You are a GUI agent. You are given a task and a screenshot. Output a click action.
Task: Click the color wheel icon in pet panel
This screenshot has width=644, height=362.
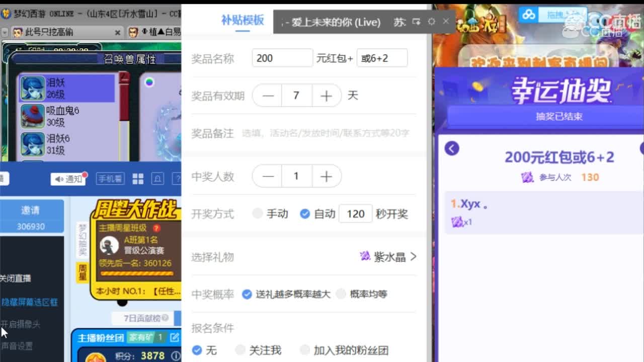pos(149,82)
